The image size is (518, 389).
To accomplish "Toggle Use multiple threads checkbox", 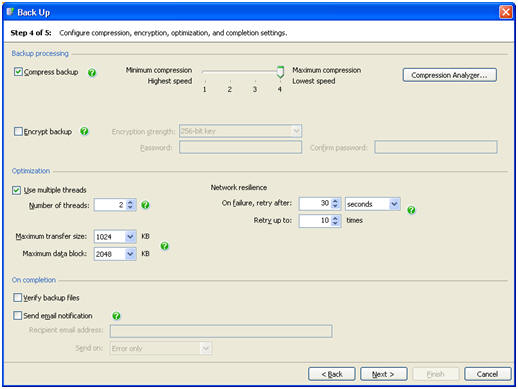I will [x=16, y=190].
